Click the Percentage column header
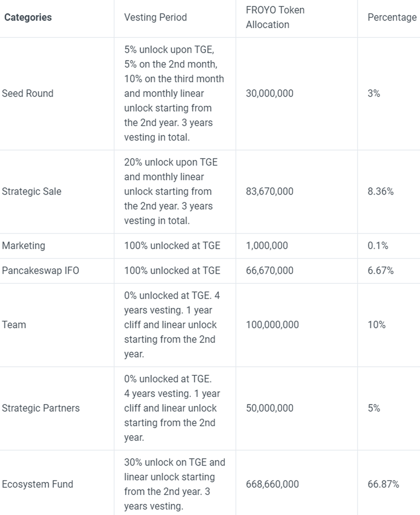The image size is (420, 515). coord(392,17)
